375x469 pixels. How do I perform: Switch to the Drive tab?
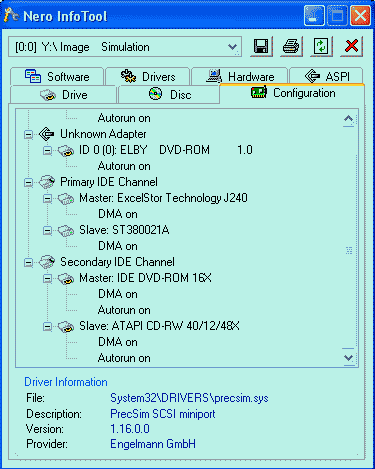point(63,95)
